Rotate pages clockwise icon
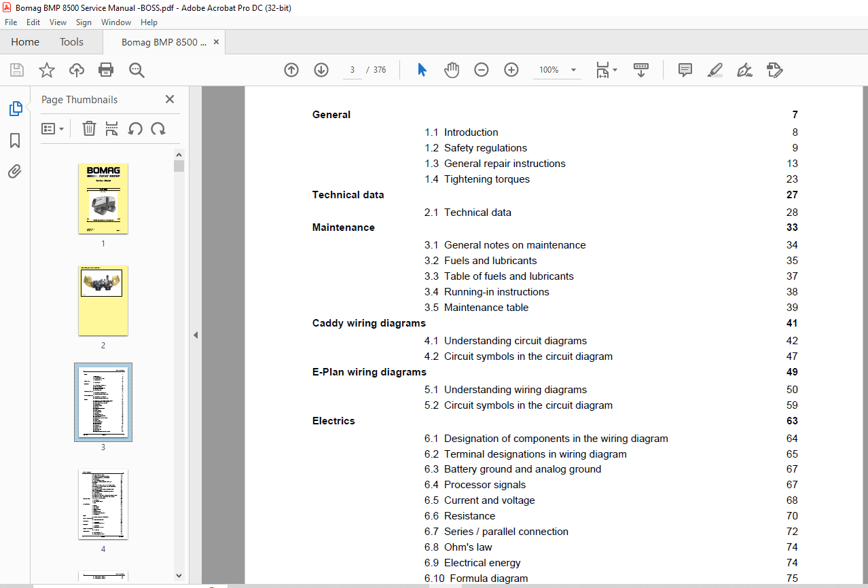The image size is (868, 588). pyautogui.click(x=158, y=128)
